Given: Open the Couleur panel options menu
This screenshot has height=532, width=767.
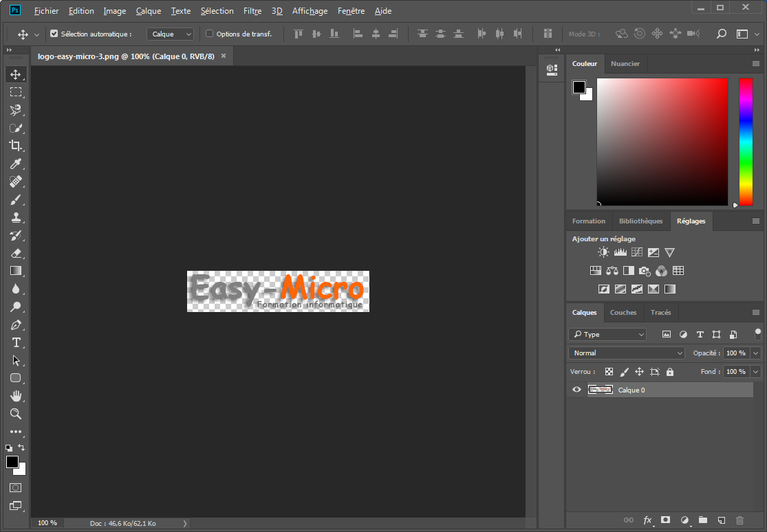Looking at the screenshot, I should (756, 63).
